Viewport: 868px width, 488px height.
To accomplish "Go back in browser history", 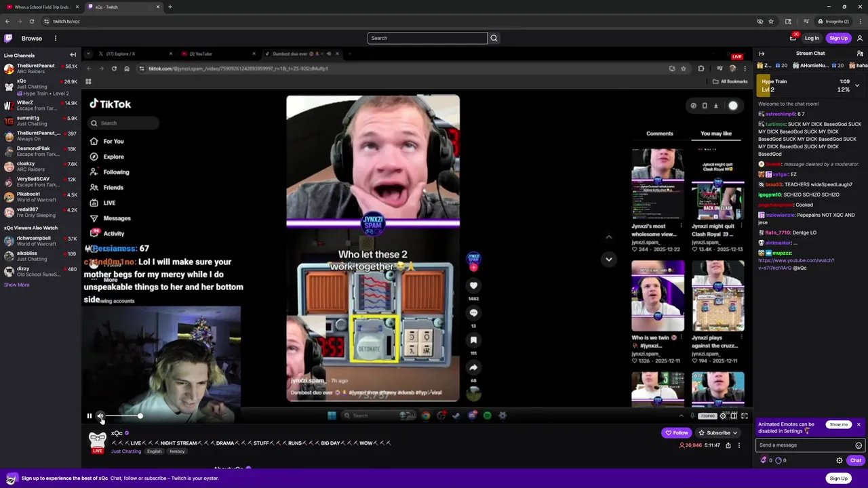I will pyautogui.click(x=7, y=21).
